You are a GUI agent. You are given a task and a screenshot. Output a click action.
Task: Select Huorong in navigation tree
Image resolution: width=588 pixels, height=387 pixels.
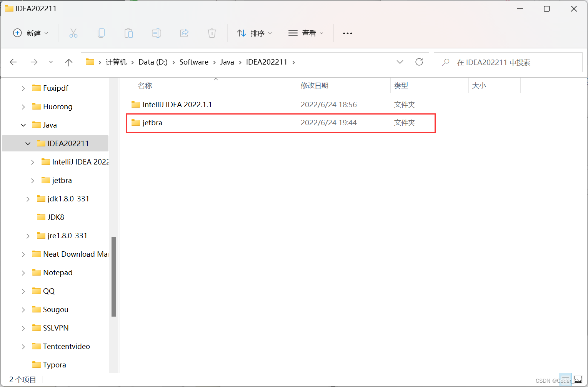(x=58, y=106)
